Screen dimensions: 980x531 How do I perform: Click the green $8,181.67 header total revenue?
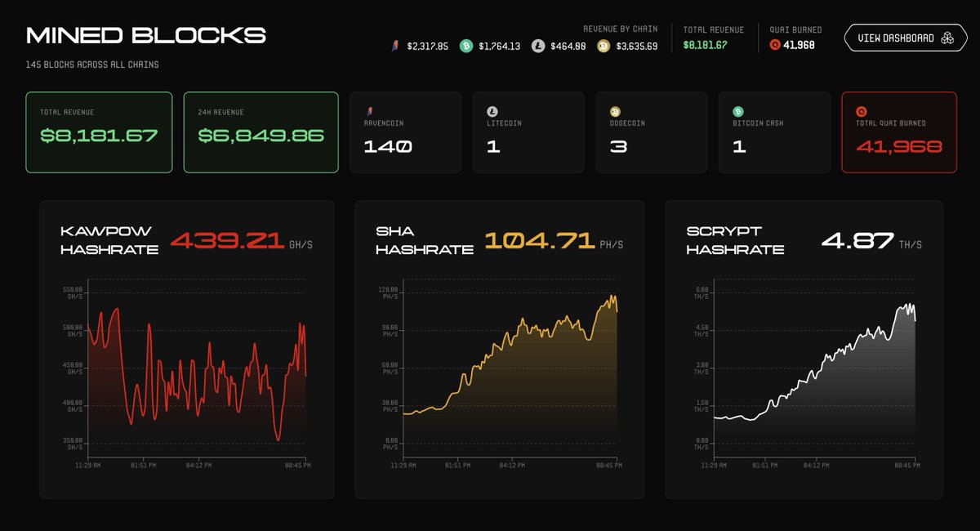705,45
